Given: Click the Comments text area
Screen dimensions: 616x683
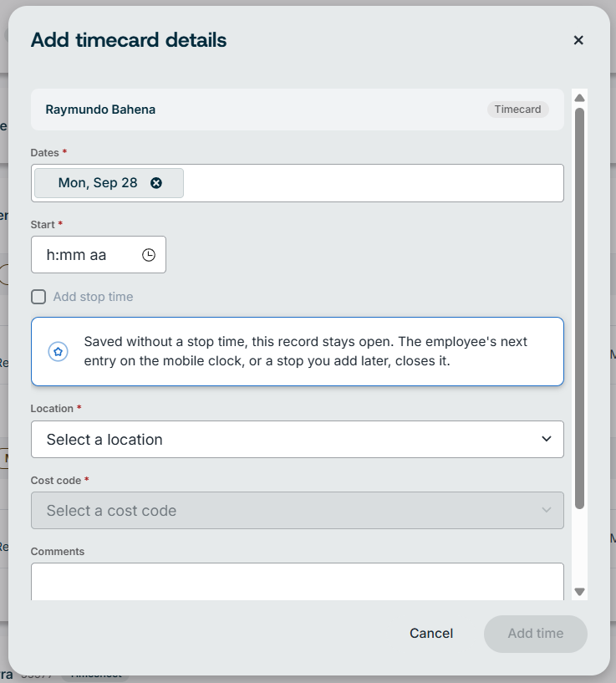Looking at the screenshot, I should click(x=297, y=582).
